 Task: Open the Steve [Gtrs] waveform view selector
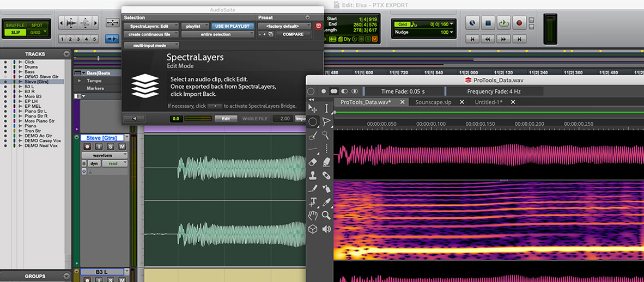104,155
